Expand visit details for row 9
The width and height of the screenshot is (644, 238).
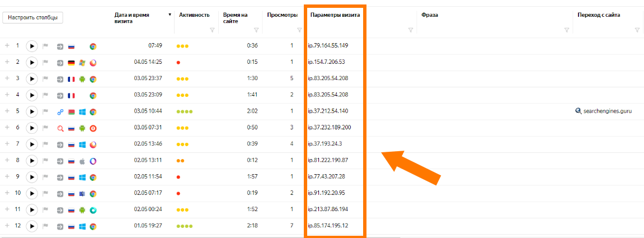click(x=7, y=177)
